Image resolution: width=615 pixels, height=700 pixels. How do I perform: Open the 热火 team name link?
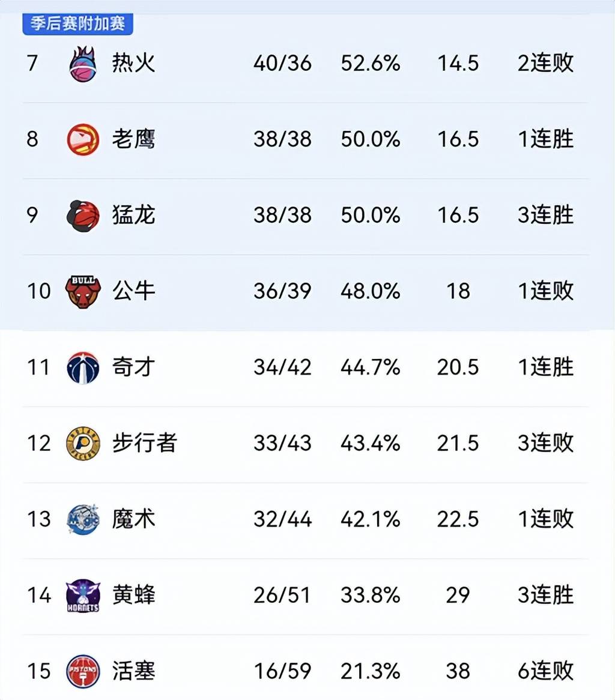click(x=133, y=62)
